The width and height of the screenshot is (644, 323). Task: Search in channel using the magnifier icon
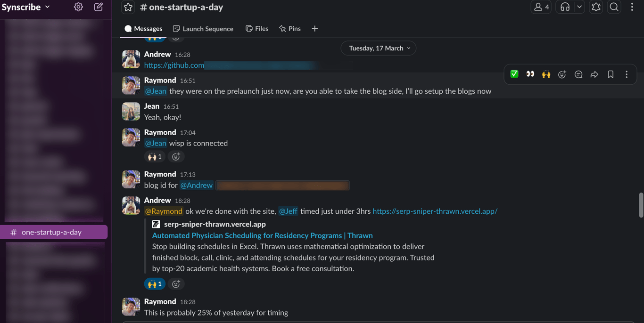click(x=614, y=7)
